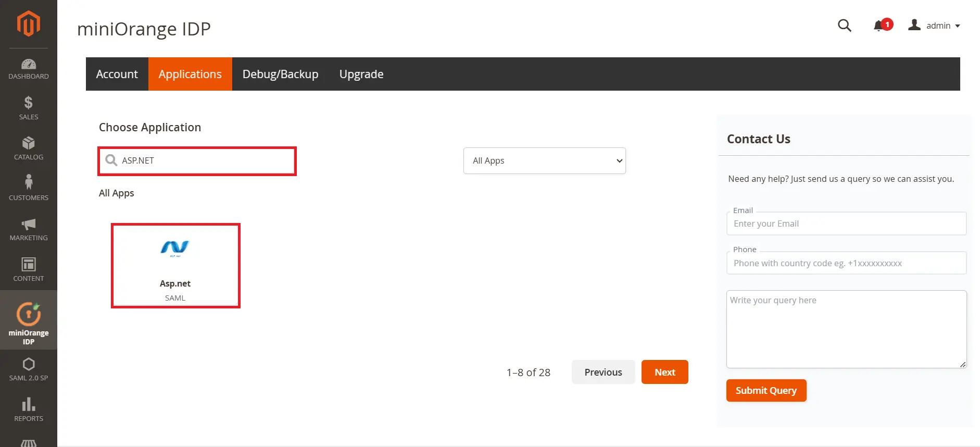
Task: Click the Asp.net application logo
Action: tap(175, 249)
